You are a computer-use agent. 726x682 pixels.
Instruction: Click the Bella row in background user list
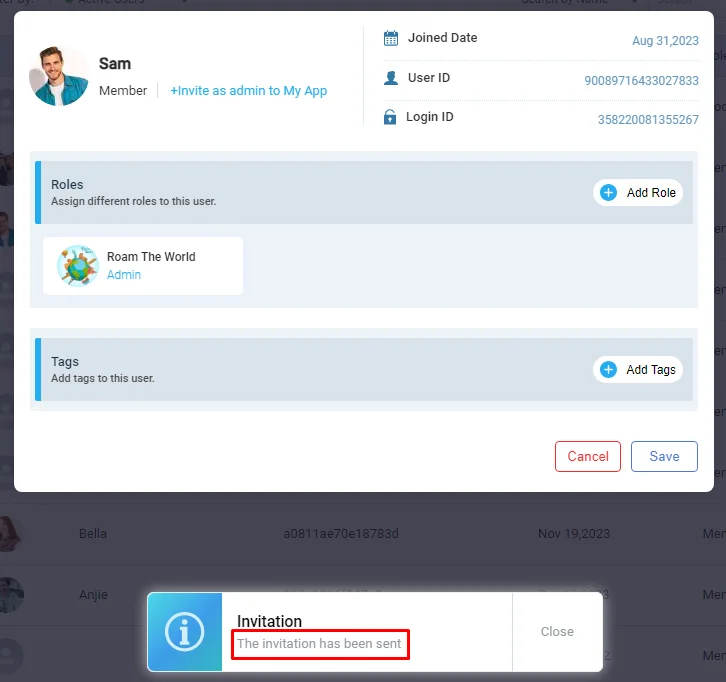click(x=363, y=534)
